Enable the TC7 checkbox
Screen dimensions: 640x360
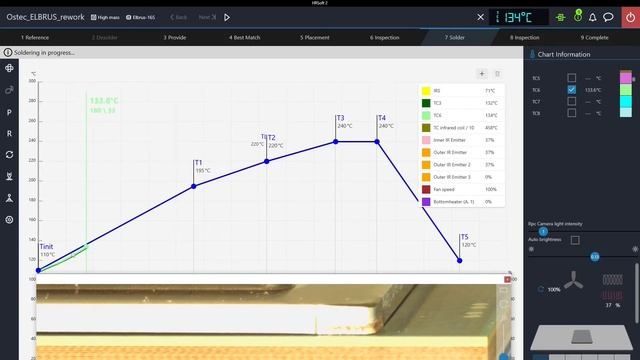point(571,101)
